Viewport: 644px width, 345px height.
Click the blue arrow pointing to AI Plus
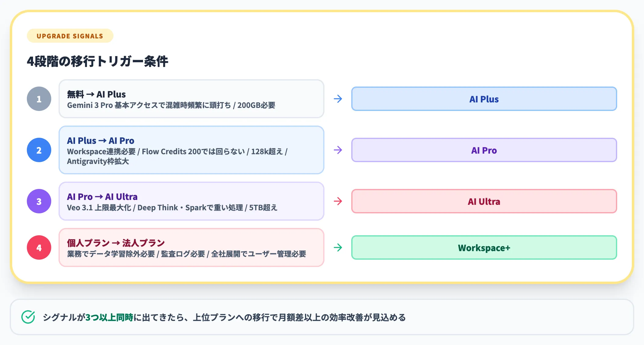(338, 99)
